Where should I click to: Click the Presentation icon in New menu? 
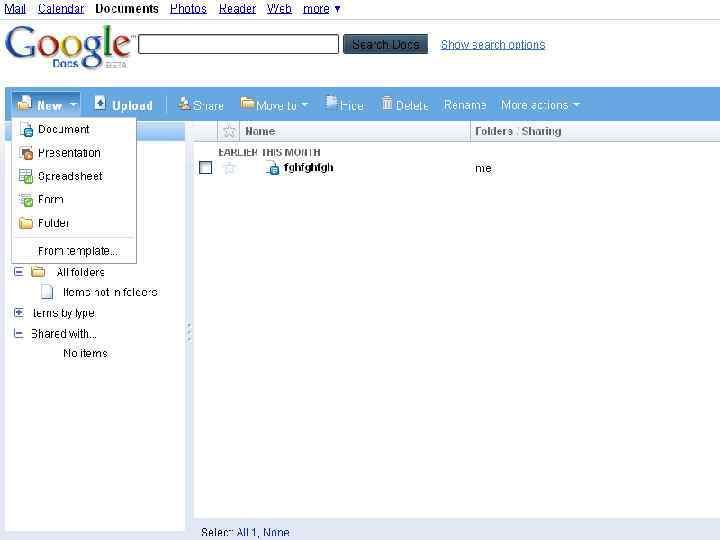click(x=27, y=153)
